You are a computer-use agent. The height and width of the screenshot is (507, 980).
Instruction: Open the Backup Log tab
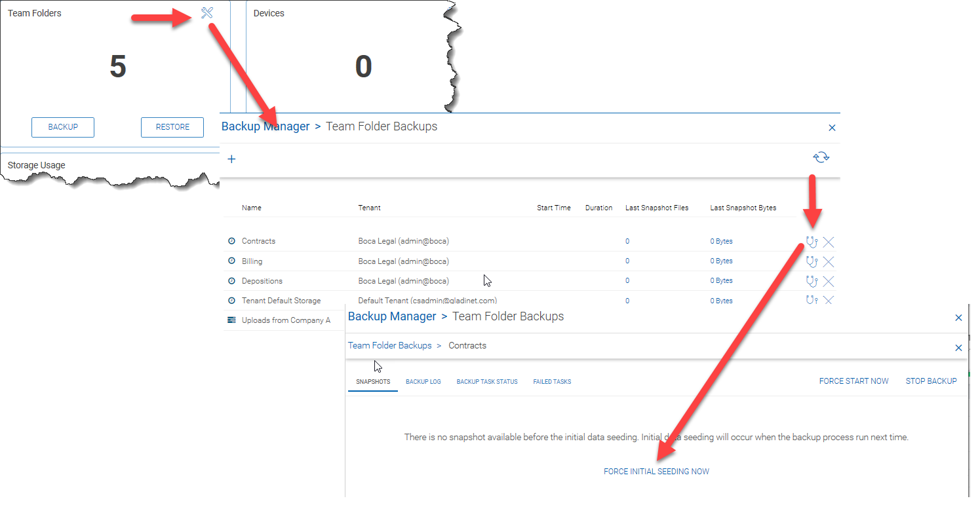(423, 382)
